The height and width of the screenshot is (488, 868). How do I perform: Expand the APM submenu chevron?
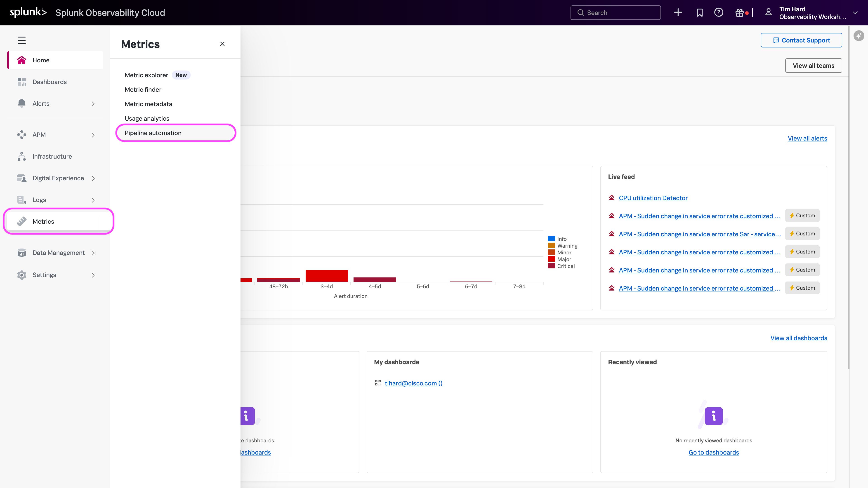[x=93, y=135]
